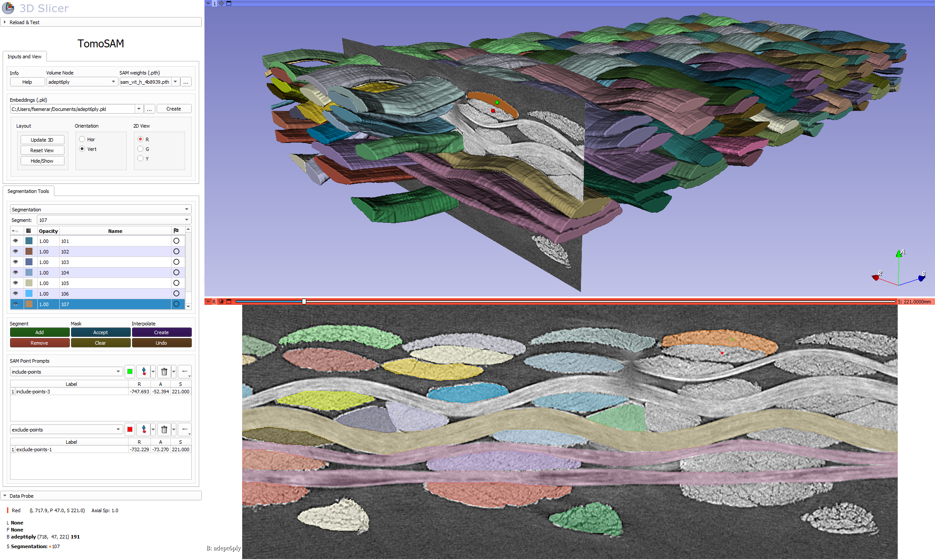Image resolution: width=935 pixels, height=560 pixels.
Task: Click the include-points place fiducial icon
Action: (143, 371)
